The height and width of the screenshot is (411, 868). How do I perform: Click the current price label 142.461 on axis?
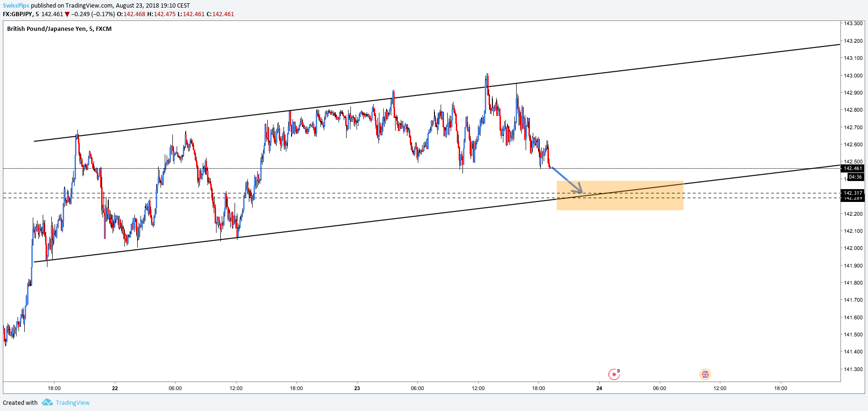pyautogui.click(x=852, y=168)
